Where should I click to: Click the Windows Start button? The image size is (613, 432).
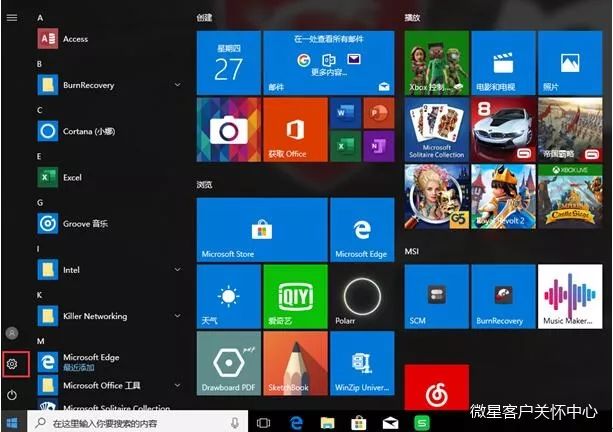click(12, 423)
